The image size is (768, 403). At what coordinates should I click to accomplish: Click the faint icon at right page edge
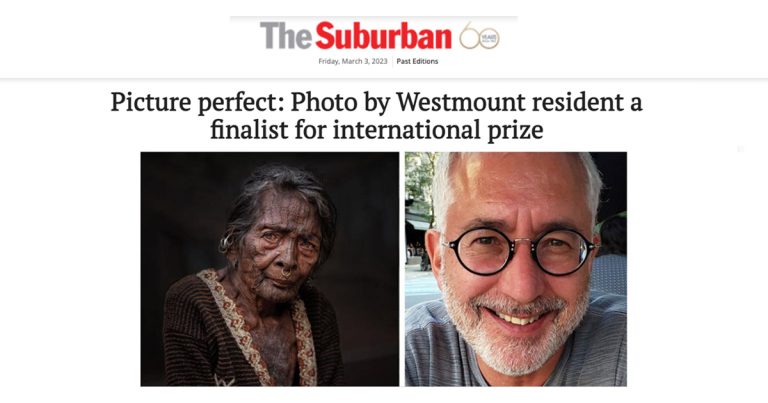click(741, 149)
